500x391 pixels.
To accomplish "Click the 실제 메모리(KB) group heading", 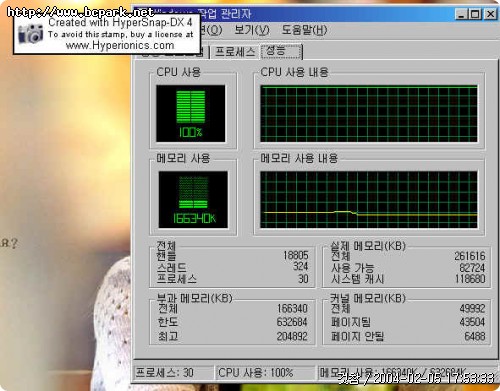I will click(368, 246).
